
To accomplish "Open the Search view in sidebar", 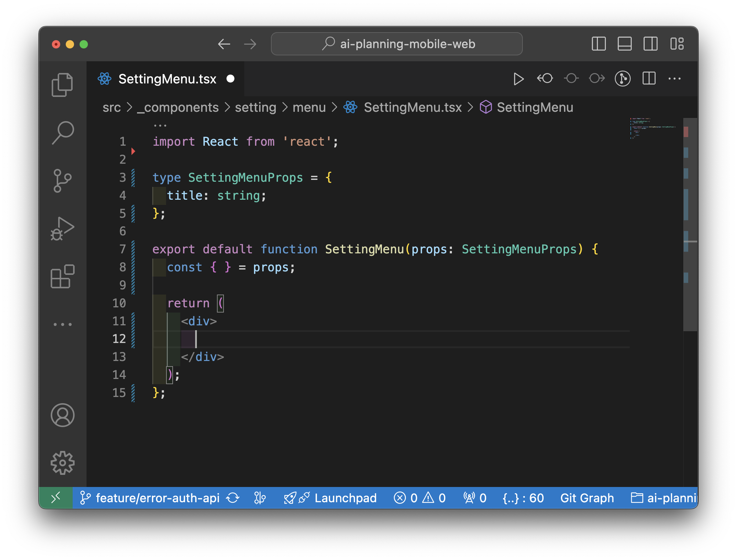I will (62, 133).
